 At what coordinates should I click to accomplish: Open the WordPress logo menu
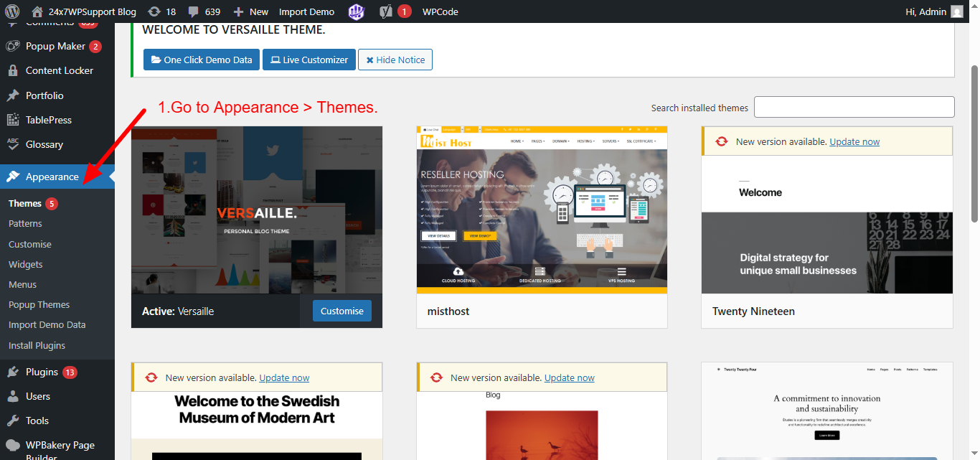click(x=12, y=11)
